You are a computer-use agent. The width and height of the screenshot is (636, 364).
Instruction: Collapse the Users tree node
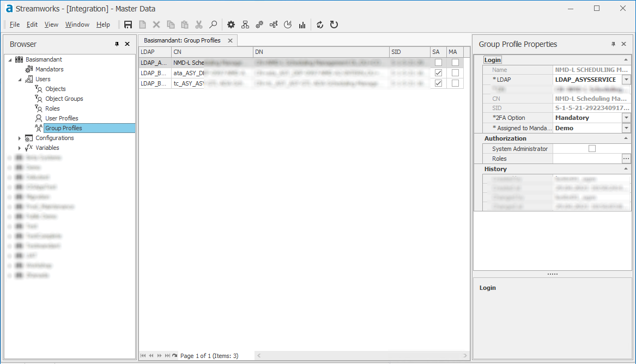[20, 80]
